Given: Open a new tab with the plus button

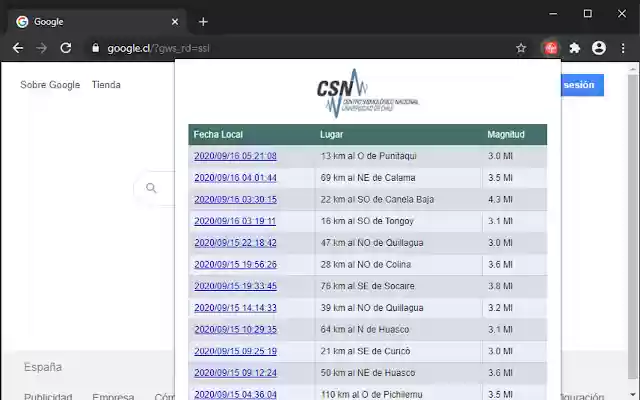Looking at the screenshot, I should [x=203, y=22].
